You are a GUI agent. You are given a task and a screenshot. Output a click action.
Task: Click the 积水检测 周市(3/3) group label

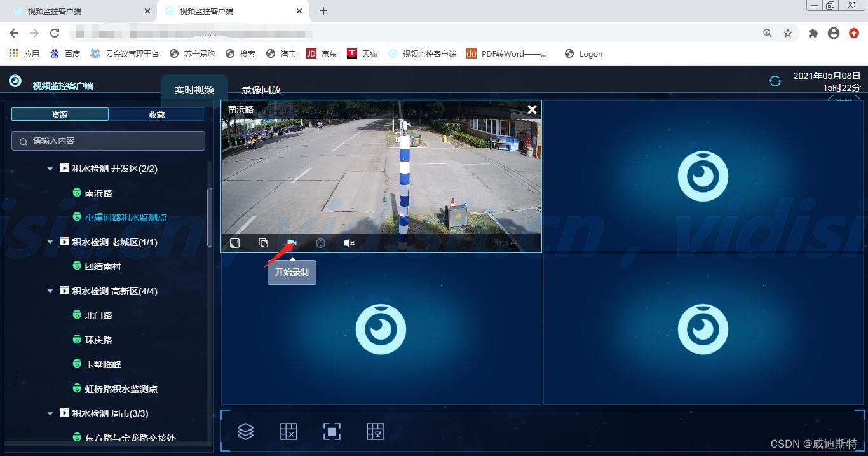click(x=110, y=413)
